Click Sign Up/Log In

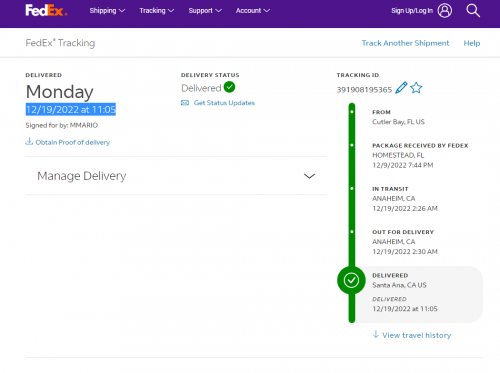pyautogui.click(x=412, y=11)
